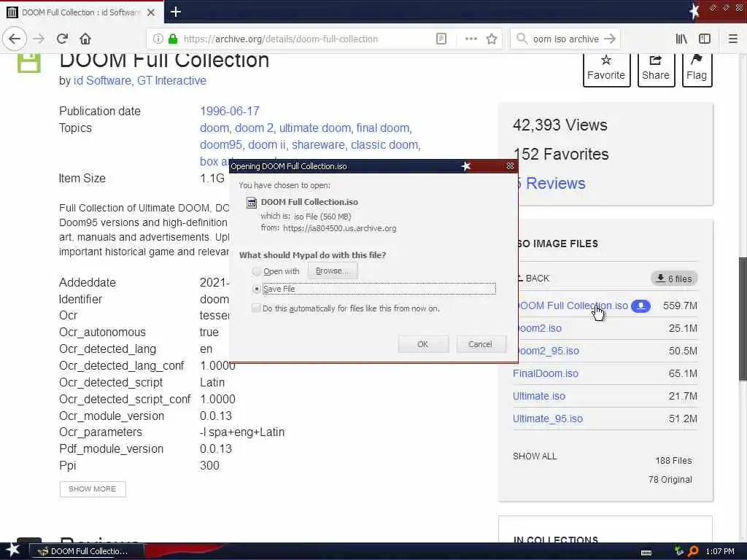Go BACK in ISO image files list

[x=533, y=279]
